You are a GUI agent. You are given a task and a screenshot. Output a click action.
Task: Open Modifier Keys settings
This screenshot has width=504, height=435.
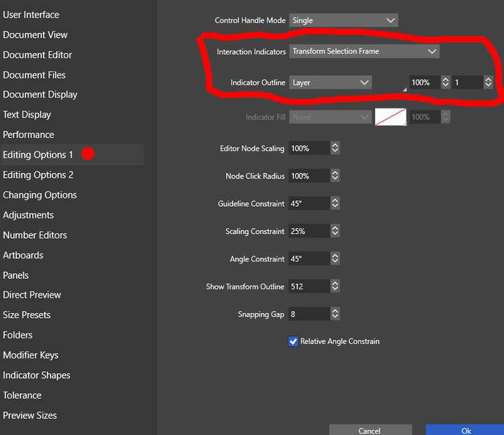[x=31, y=355]
